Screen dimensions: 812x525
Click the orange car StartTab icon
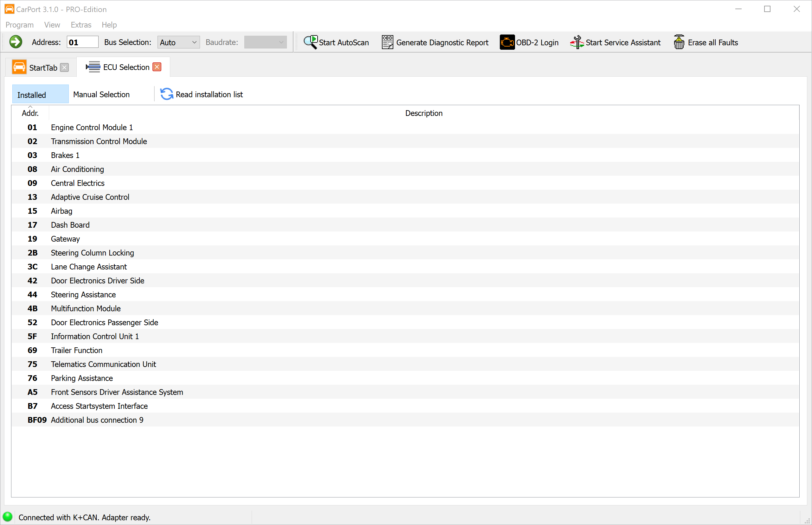pyautogui.click(x=19, y=67)
